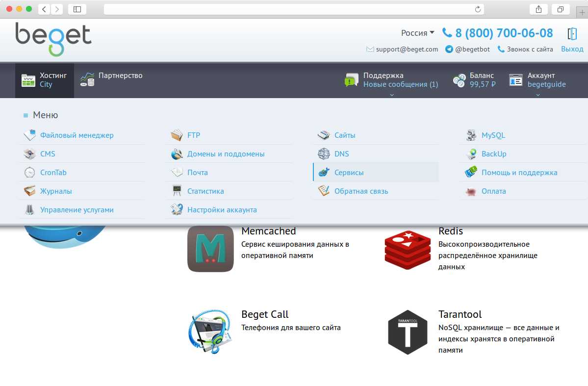
Task: Click the @begetbot link
Action: tap(472, 49)
